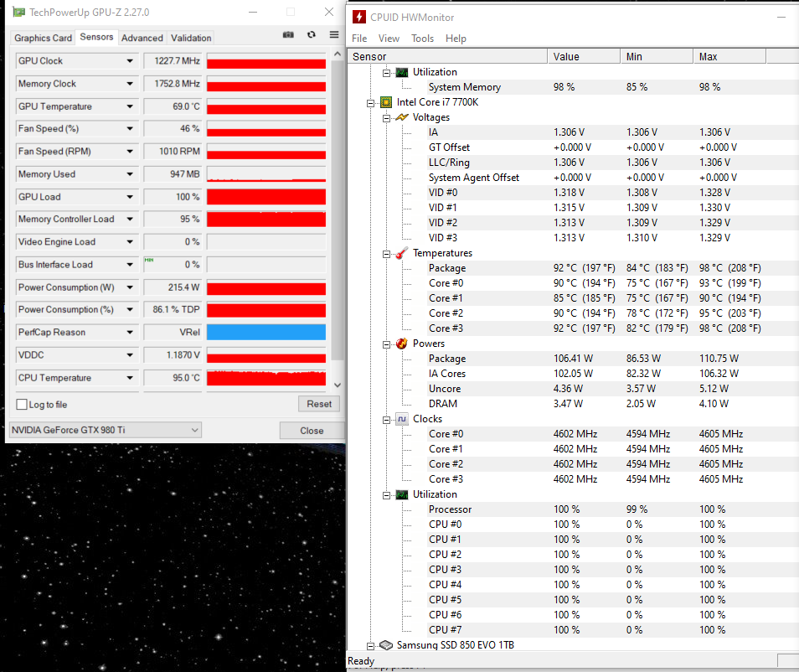Collapse the Temperatures tree branch

[386, 254]
